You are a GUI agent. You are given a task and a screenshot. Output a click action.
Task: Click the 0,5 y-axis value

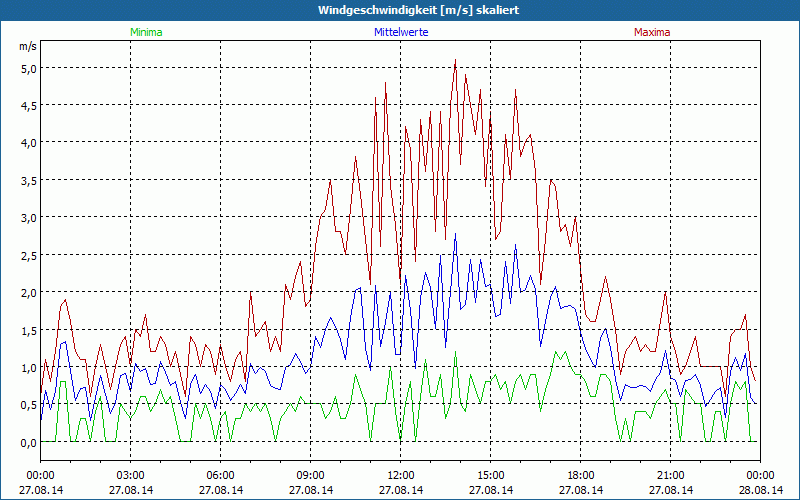(29, 405)
